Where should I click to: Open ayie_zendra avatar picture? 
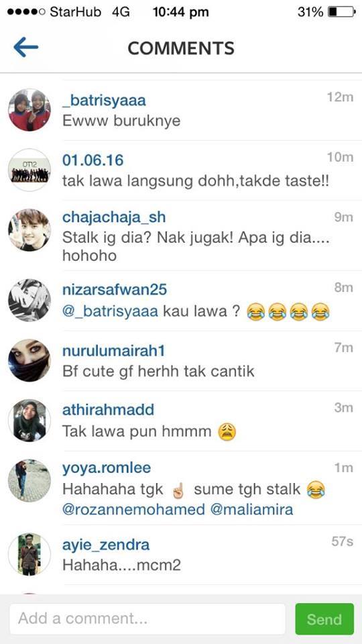pyautogui.click(x=29, y=555)
